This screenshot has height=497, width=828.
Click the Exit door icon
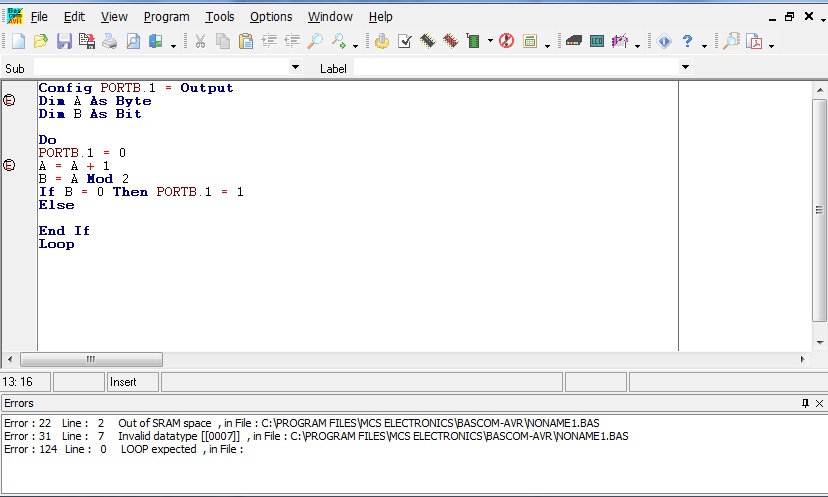pos(155,41)
